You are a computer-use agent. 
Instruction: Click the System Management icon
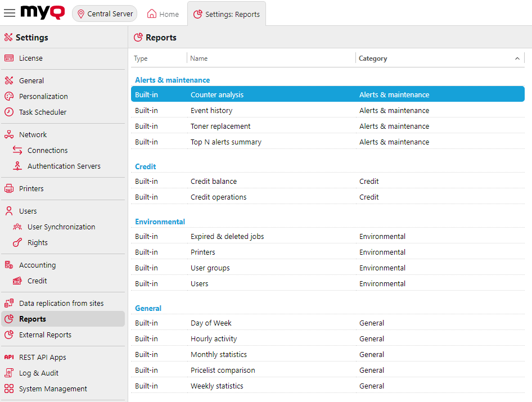(x=9, y=389)
